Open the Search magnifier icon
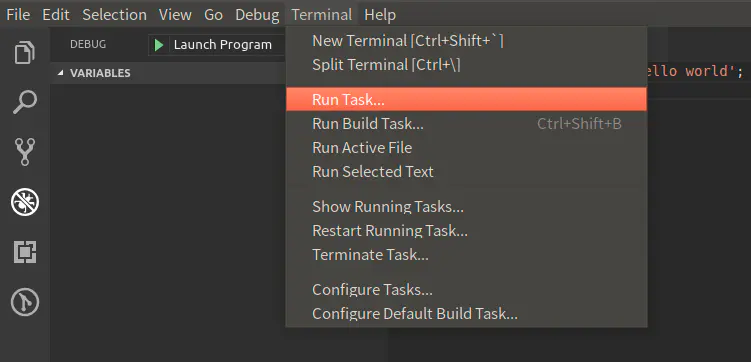 coord(25,102)
